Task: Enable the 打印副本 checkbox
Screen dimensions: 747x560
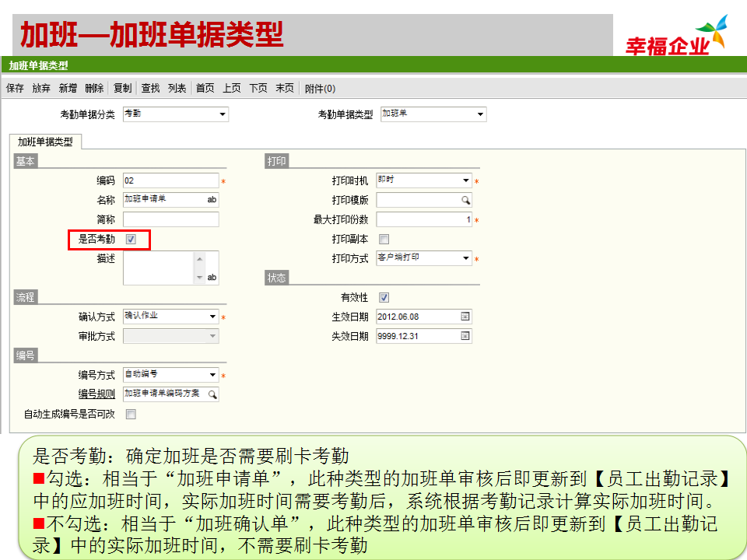Action: (384, 240)
